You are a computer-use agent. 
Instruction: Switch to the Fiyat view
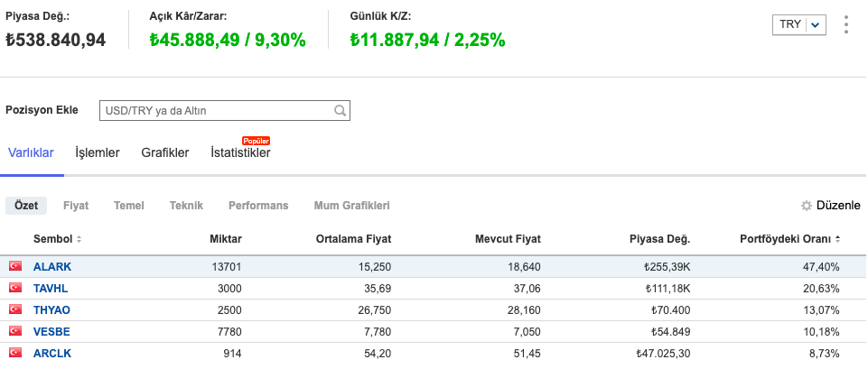tap(76, 206)
